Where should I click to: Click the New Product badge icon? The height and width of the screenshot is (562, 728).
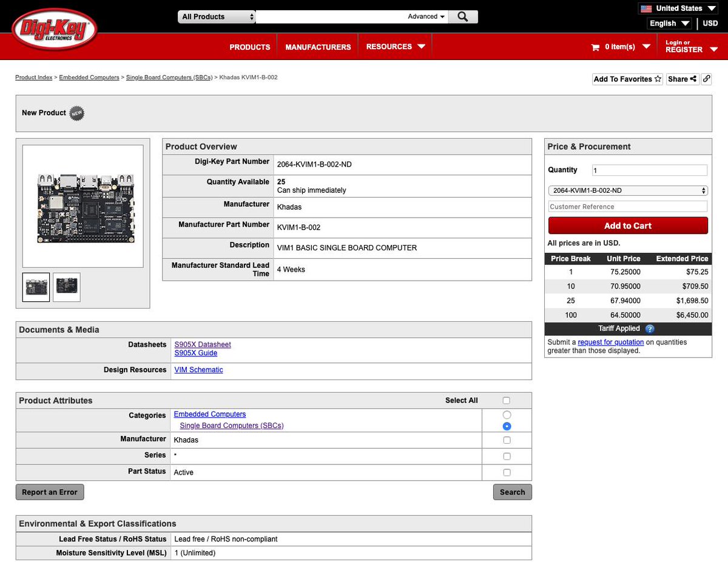pos(76,113)
